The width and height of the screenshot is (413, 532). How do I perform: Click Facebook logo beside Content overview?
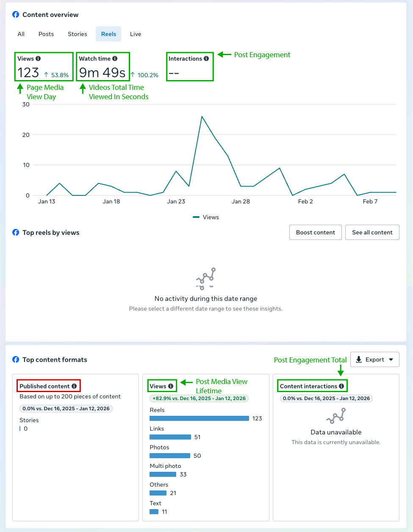pos(16,15)
